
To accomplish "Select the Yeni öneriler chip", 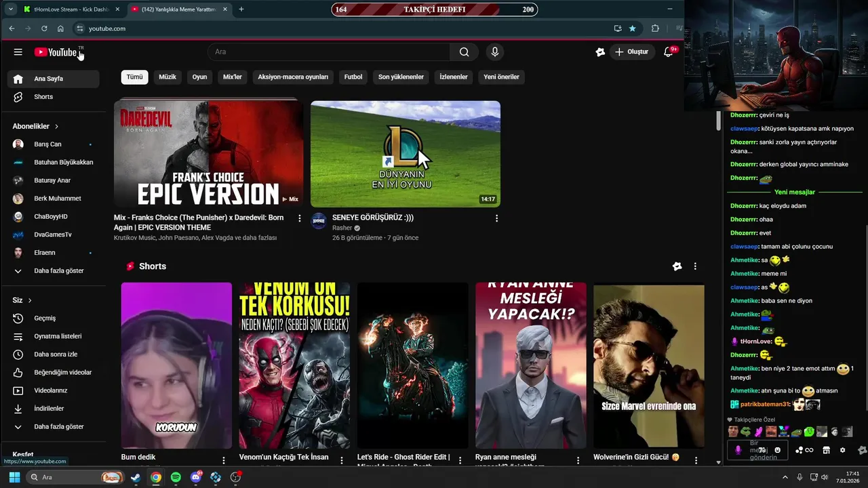I will pyautogui.click(x=501, y=77).
